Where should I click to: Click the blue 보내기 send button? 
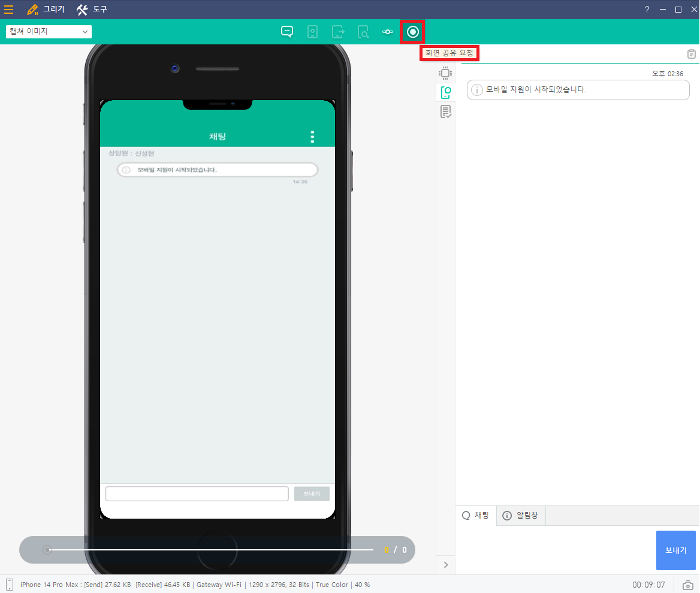click(675, 550)
